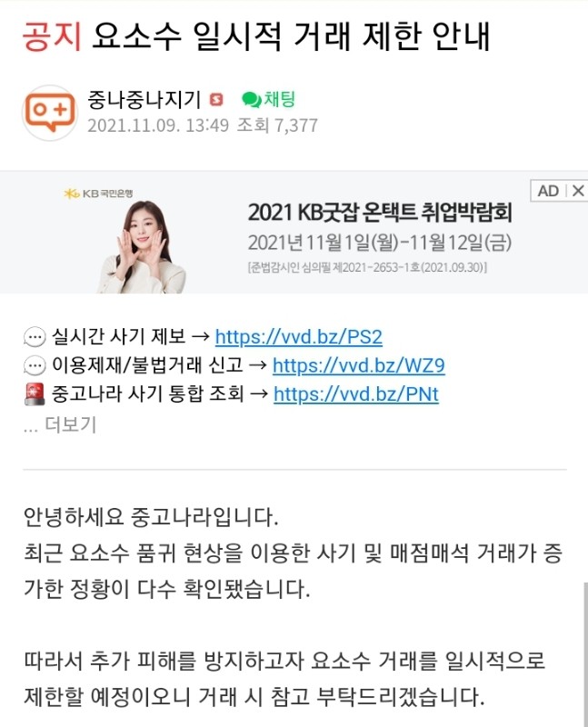Viewport: 588px width, 727px height.
Task: Click the page scrollbar along the right edge
Action: pyautogui.click(x=585, y=653)
